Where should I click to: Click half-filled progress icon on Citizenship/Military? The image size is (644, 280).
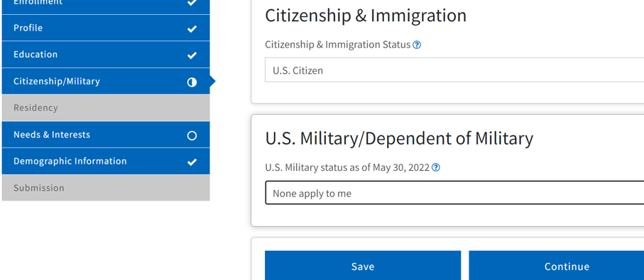(192, 82)
